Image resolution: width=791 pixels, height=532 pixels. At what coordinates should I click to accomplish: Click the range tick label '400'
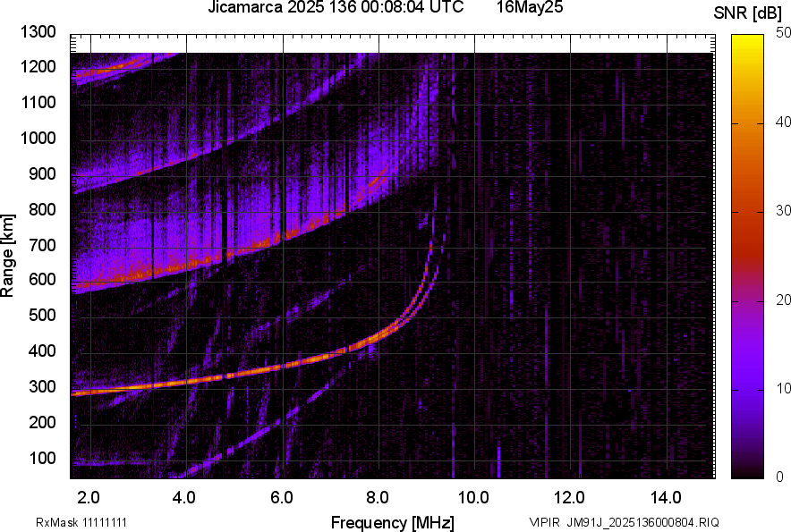[x=42, y=351]
